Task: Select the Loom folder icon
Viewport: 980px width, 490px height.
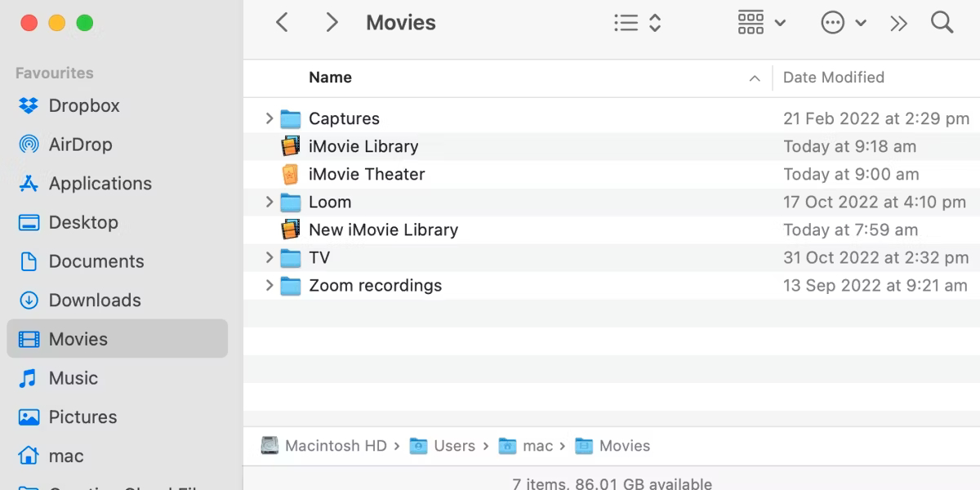Action: click(x=291, y=202)
